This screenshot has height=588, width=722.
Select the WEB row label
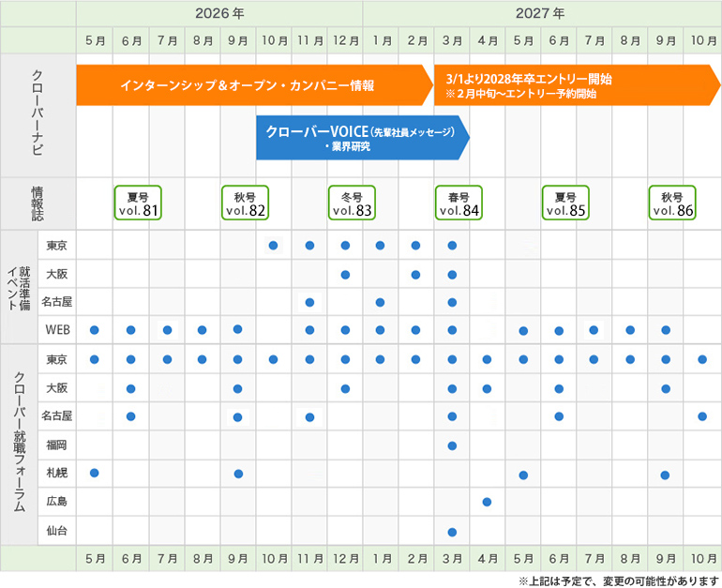coord(57,330)
